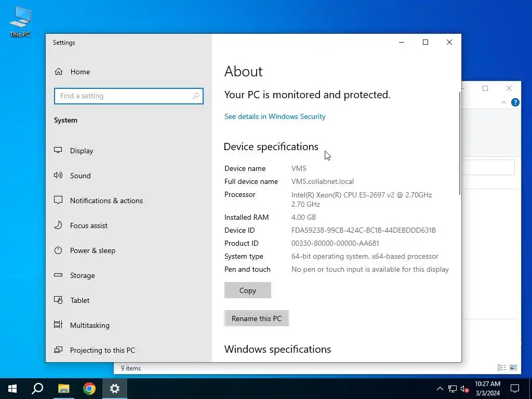Viewport: 532px width, 399px height.
Task: Close the background Explorer window
Action: pos(509,88)
